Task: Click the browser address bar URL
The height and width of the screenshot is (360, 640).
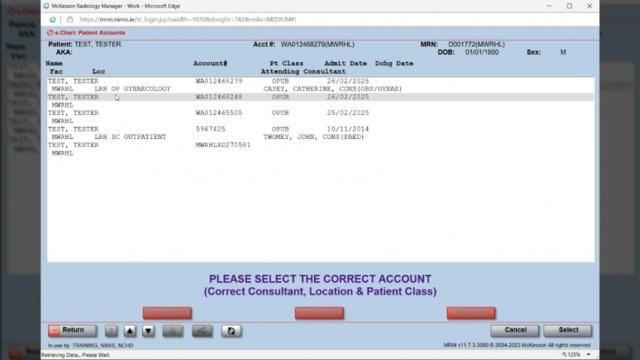Action: click(188, 20)
